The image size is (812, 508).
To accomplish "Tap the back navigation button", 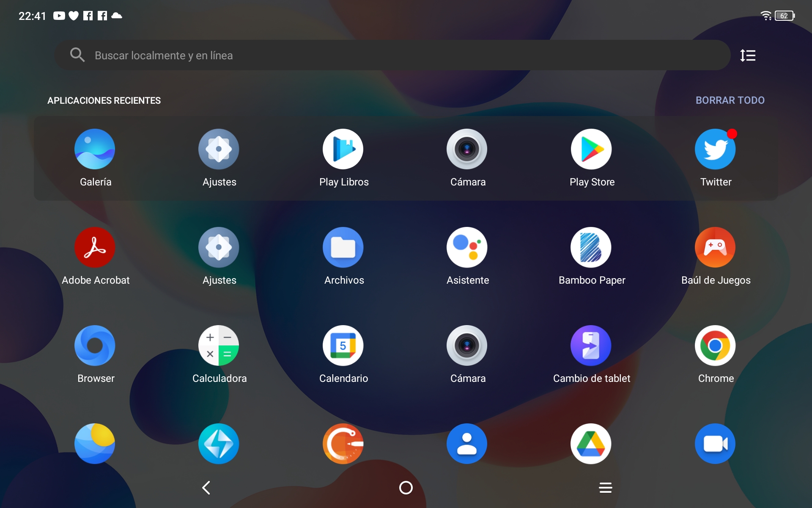I will tap(206, 488).
